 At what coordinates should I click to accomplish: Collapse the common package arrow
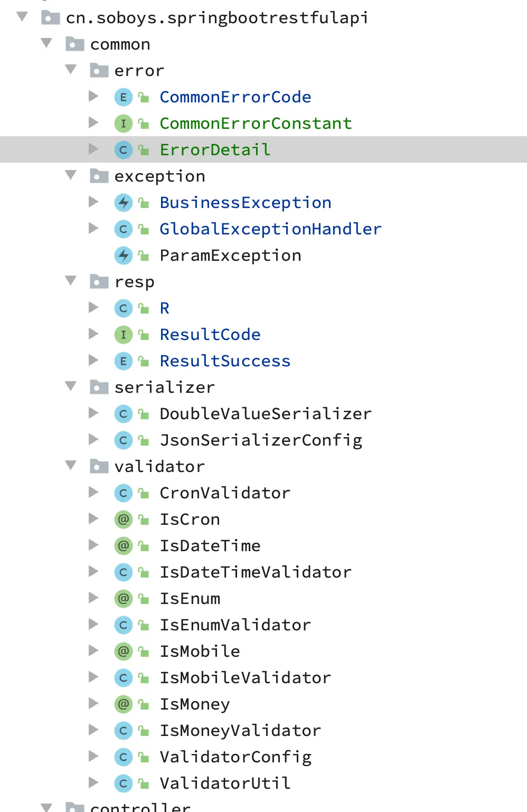click(46, 43)
